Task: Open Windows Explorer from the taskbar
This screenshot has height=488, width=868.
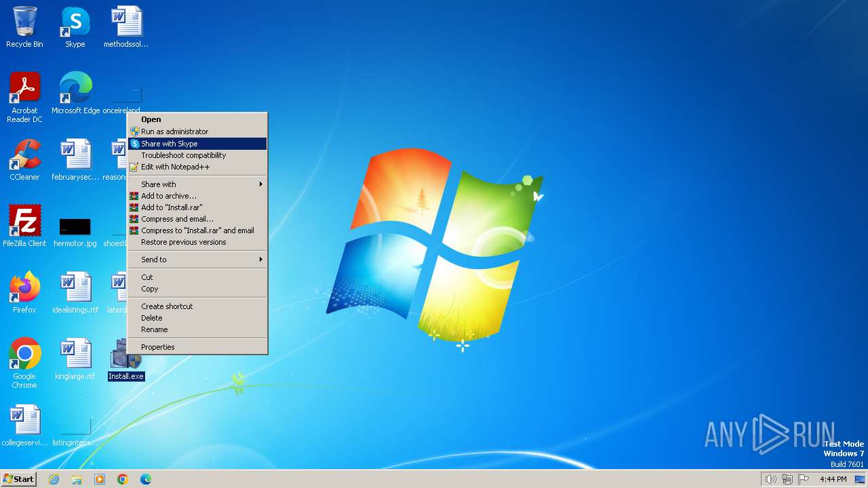Action: coord(77,479)
